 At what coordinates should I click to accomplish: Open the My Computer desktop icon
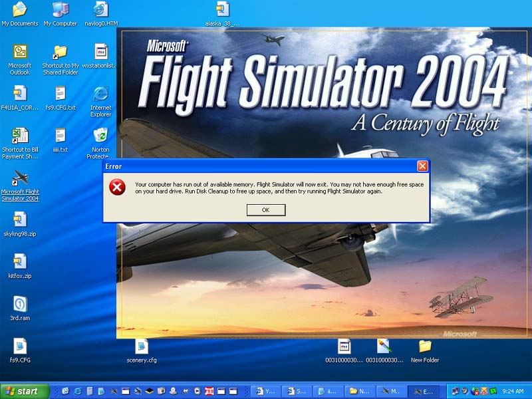coord(61,10)
